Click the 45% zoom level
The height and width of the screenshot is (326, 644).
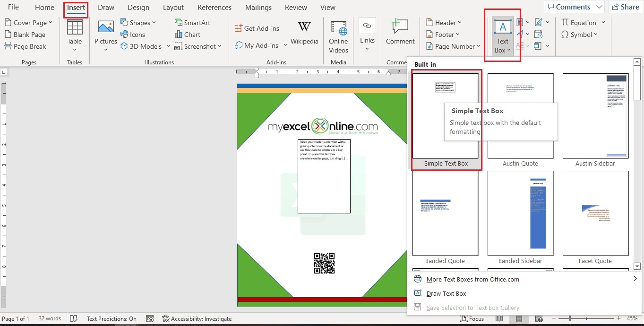pos(632,319)
